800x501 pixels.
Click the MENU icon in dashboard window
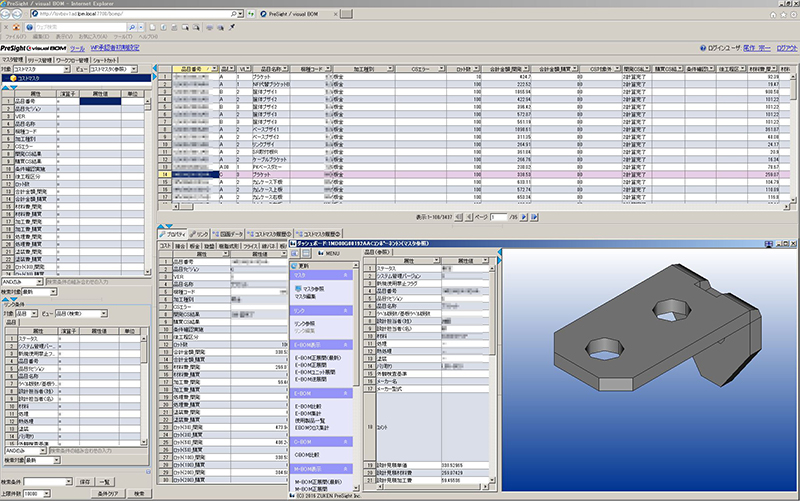320,253
